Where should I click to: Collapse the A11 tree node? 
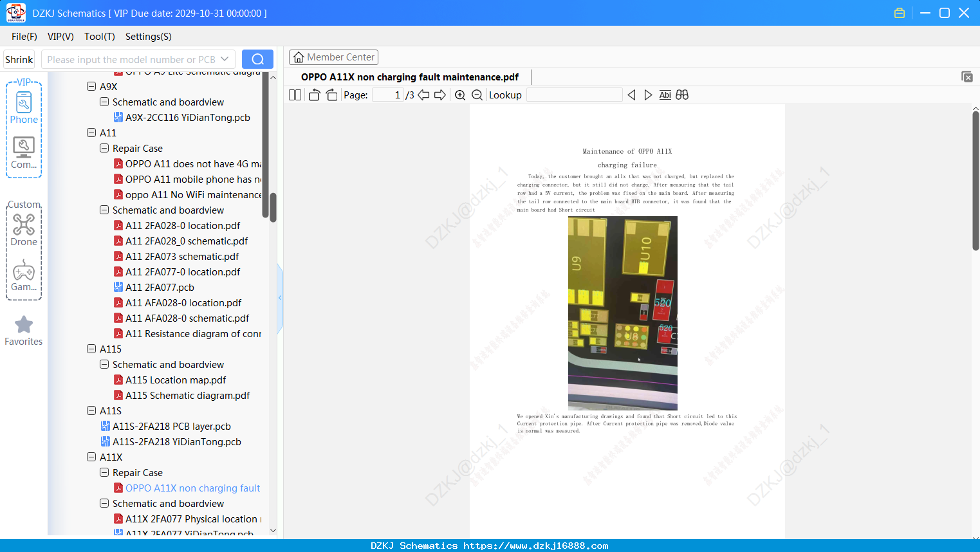tap(91, 133)
